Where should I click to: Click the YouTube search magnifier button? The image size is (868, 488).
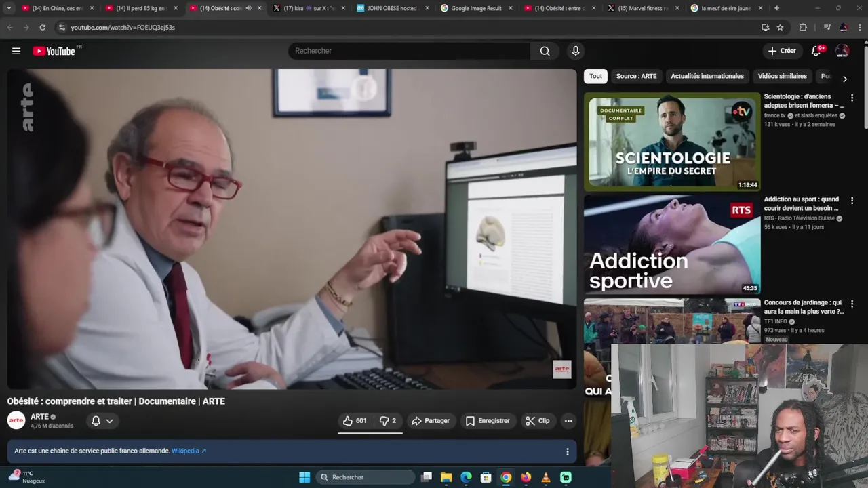[545, 51]
